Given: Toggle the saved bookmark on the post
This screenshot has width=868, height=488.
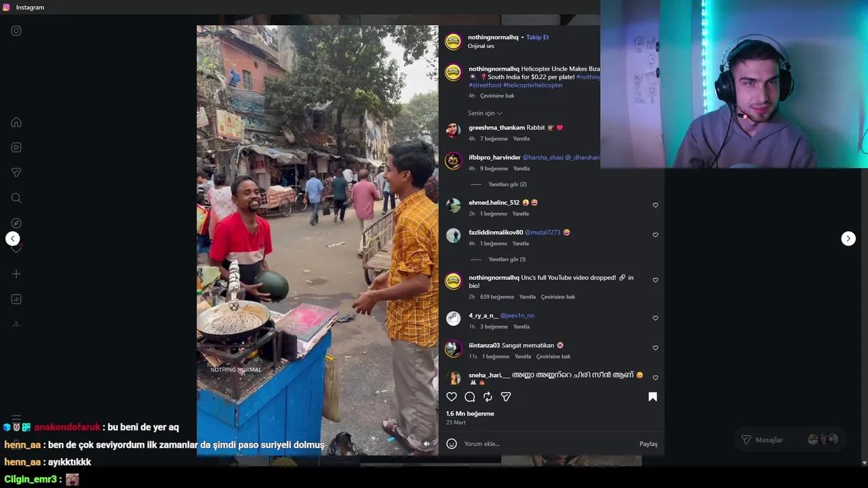Looking at the screenshot, I should point(652,397).
